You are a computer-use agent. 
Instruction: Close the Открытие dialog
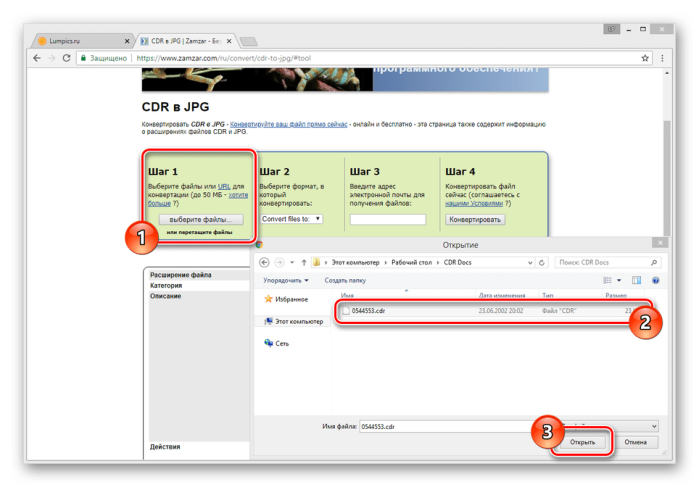point(660,243)
